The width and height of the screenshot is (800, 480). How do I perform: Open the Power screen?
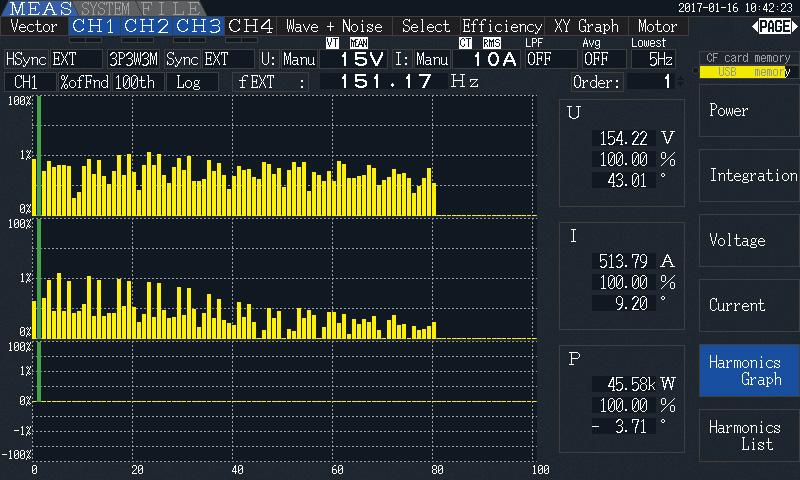point(749,110)
